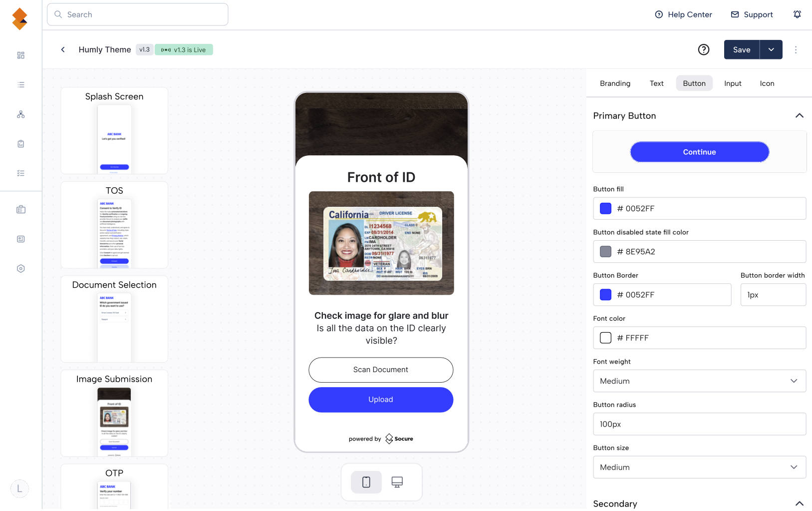
Task: Select the Document Selection screen thumbnail
Action: 114,319
